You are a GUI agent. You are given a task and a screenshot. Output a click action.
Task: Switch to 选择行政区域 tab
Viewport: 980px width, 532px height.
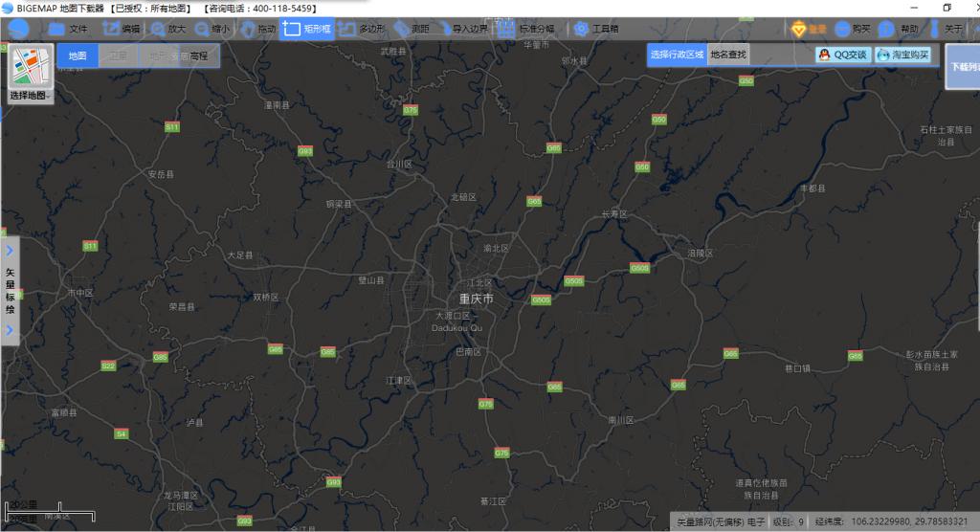point(677,55)
